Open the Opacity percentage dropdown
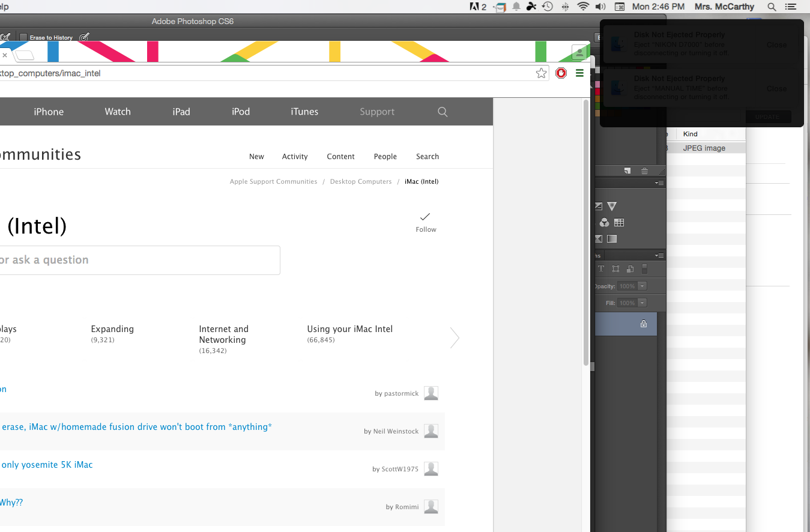Viewport: 810px width, 532px height. (x=642, y=286)
